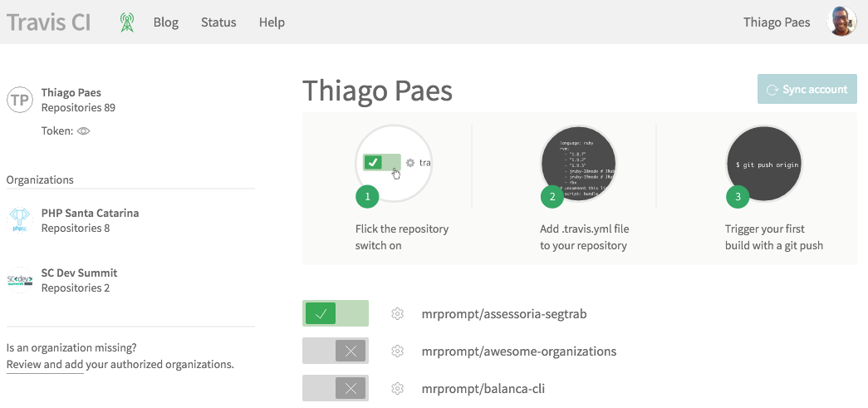Open settings gear for mrprompt/assessoria-segtrab
The height and width of the screenshot is (408, 868).
click(x=397, y=314)
